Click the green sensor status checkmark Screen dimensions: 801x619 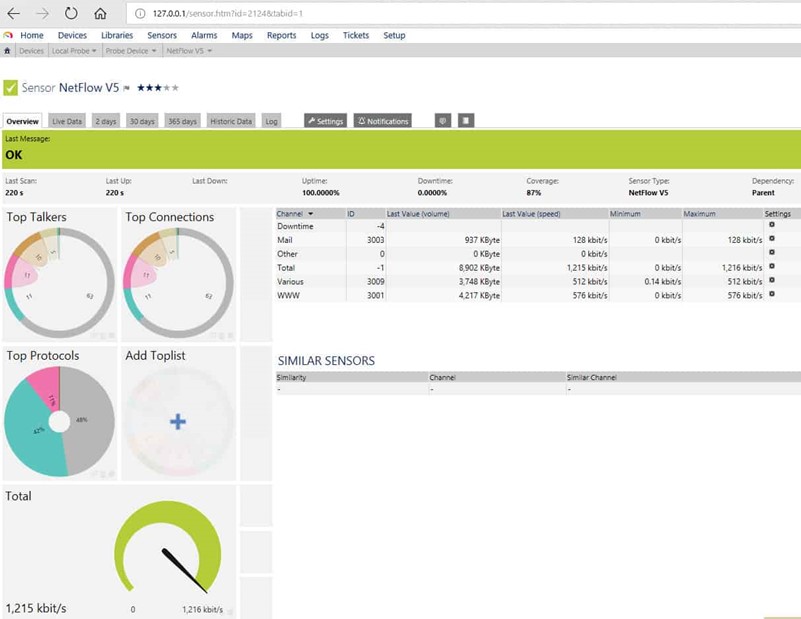(11, 88)
